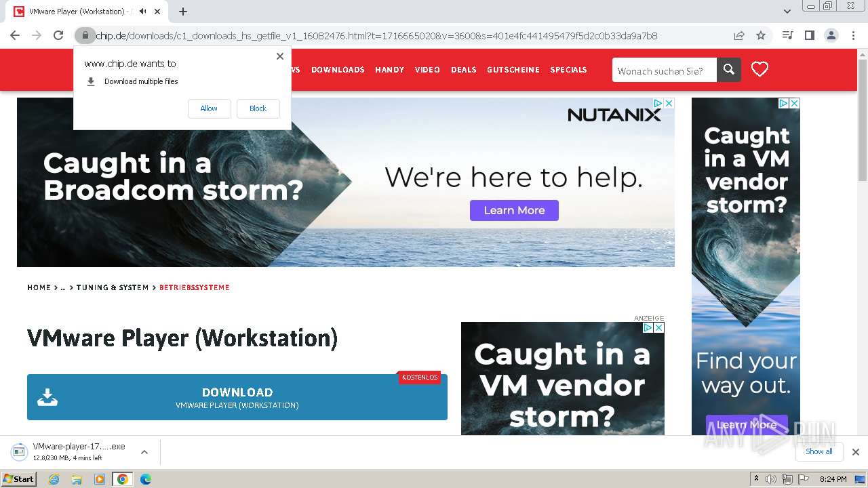Screen dimensions: 868x488
Task: Click Show all downloads button
Action: [x=819, y=451]
